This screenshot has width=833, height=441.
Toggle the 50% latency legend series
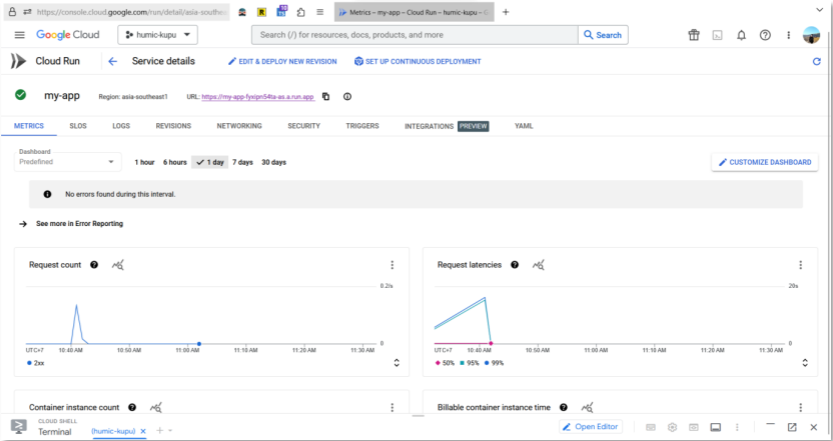click(x=445, y=363)
